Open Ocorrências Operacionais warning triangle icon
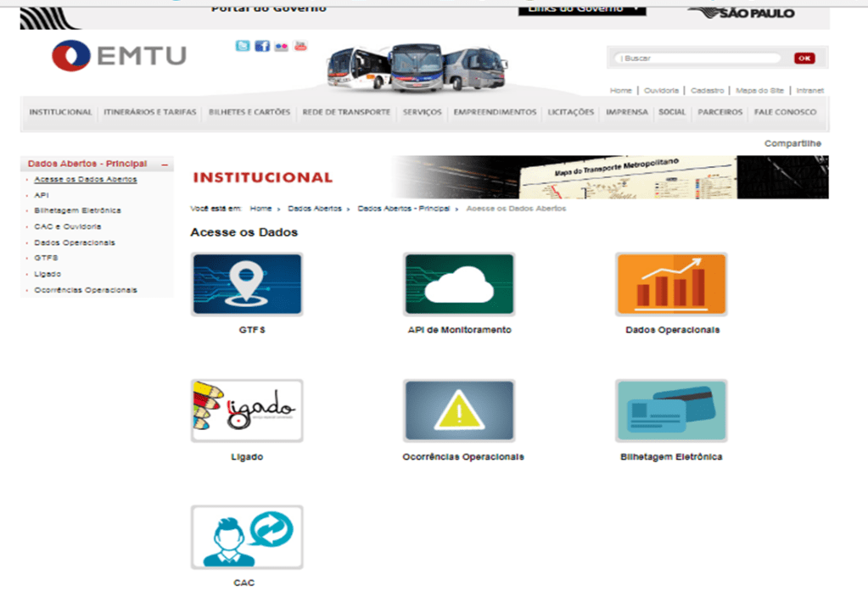This screenshot has height=597, width=868. (459, 410)
